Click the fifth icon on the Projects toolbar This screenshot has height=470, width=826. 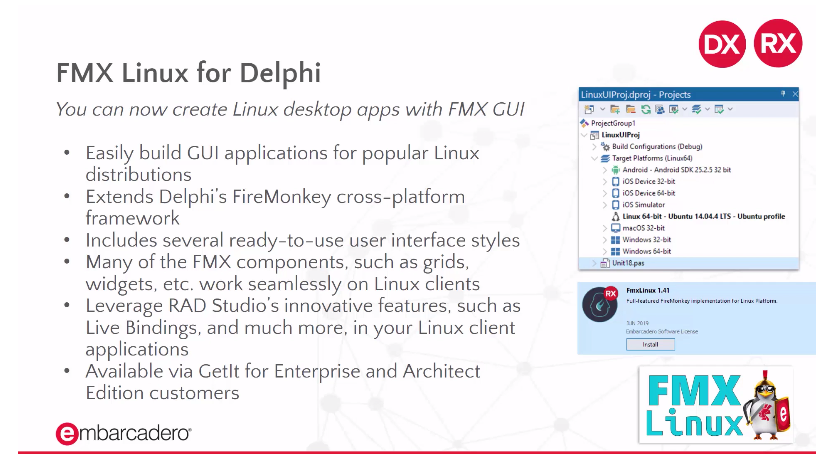pos(659,110)
